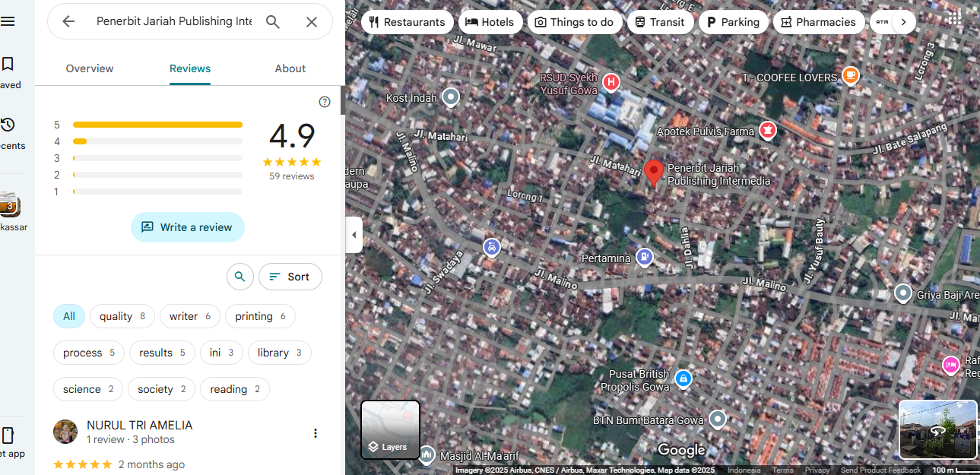Select the Pertamina gas station marker
The height and width of the screenshot is (475, 980).
[645, 258]
